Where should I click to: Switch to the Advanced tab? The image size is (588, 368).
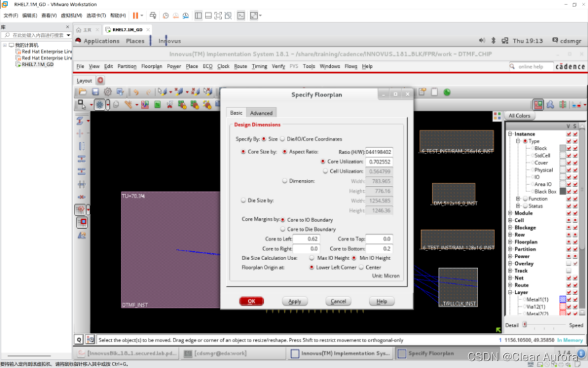pos(261,113)
